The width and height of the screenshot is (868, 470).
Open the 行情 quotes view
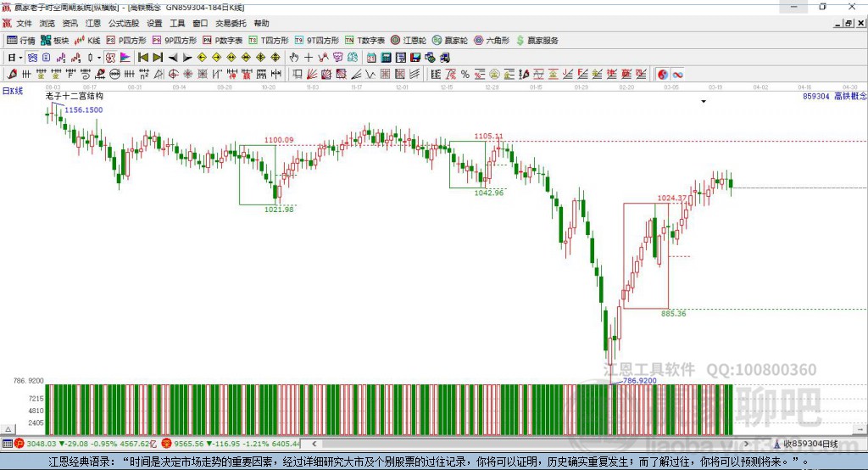[21, 41]
